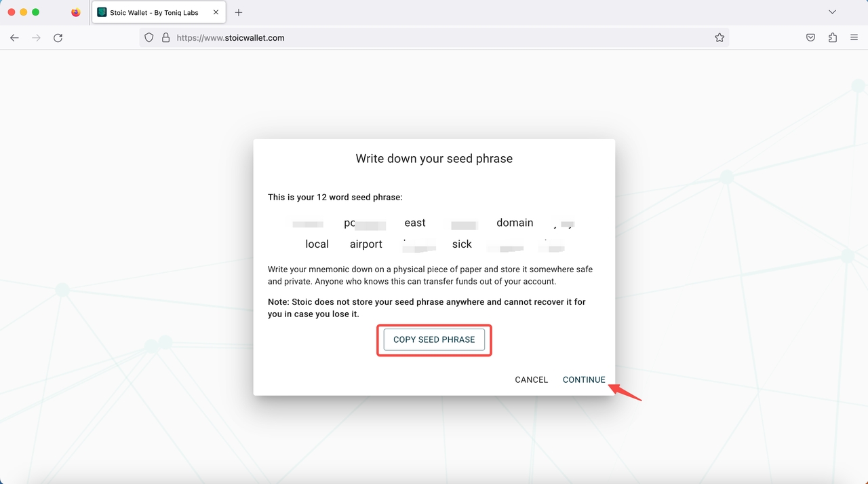Click the Save to Pocket icon
Viewport: 868px width, 484px height.
tap(810, 38)
